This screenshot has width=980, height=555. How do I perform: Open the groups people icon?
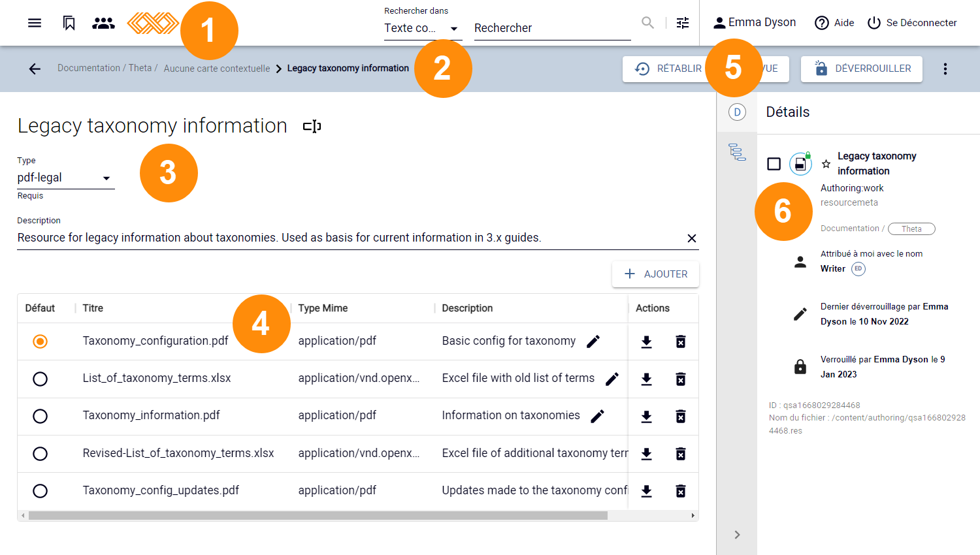(x=103, y=23)
